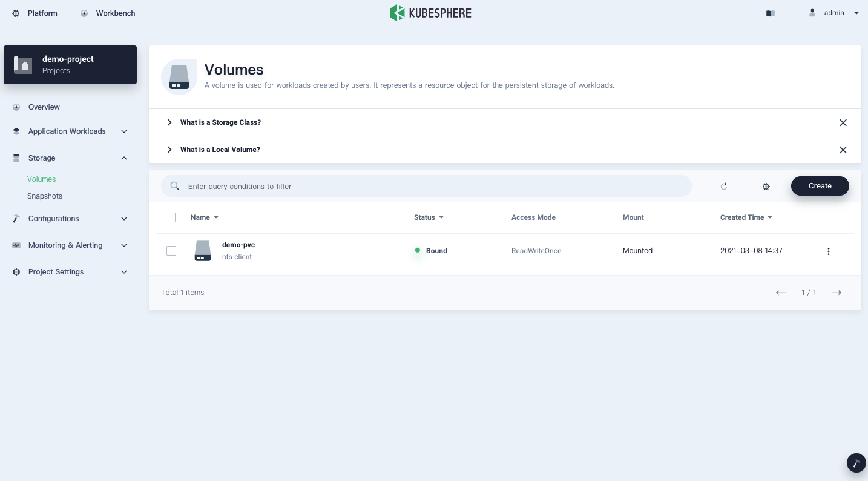The image size is (868, 481).
Task: Click the demo-pvc volume disk icon
Action: [x=203, y=251]
